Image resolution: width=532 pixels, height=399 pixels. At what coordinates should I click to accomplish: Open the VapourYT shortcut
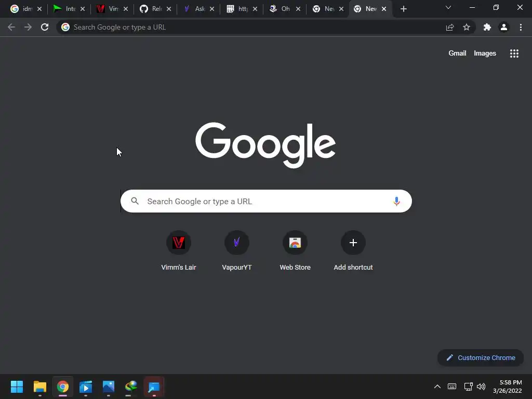(x=237, y=250)
